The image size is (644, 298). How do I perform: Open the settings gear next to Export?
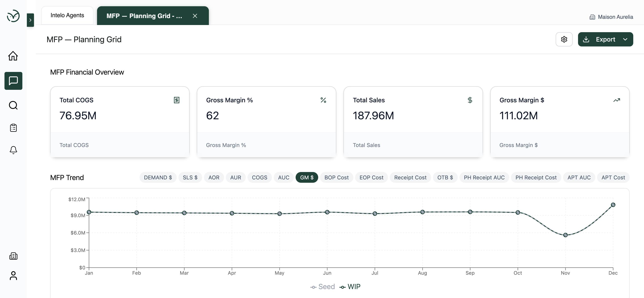(x=564, y=39)
